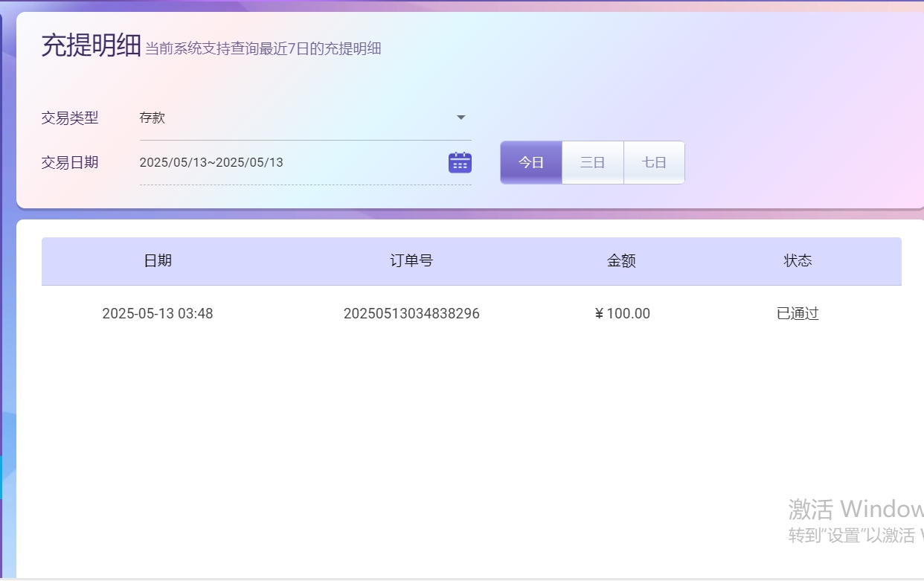
Task: Select the 今日 date range button
Action: click(531, 162)
